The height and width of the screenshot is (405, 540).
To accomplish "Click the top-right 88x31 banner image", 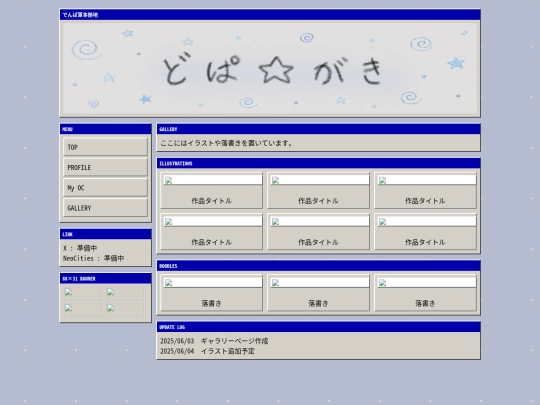I will click(x=125, y=294).
